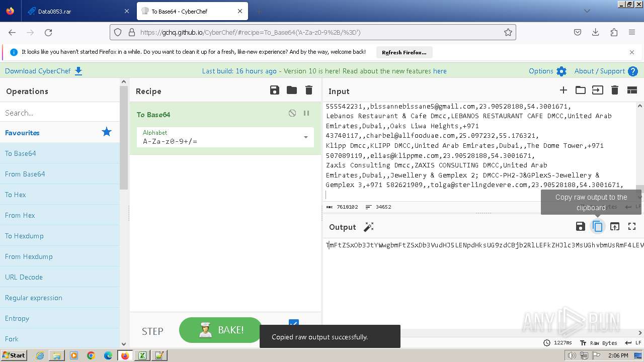The image size is (644, 362).
Task: Save the output to a file
Action: pyautogui.click(x=581, y=226)
